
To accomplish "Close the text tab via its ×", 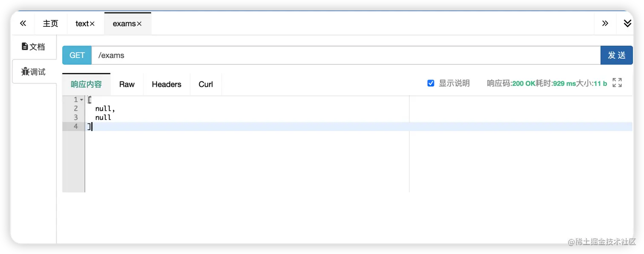I will [92, 24].
